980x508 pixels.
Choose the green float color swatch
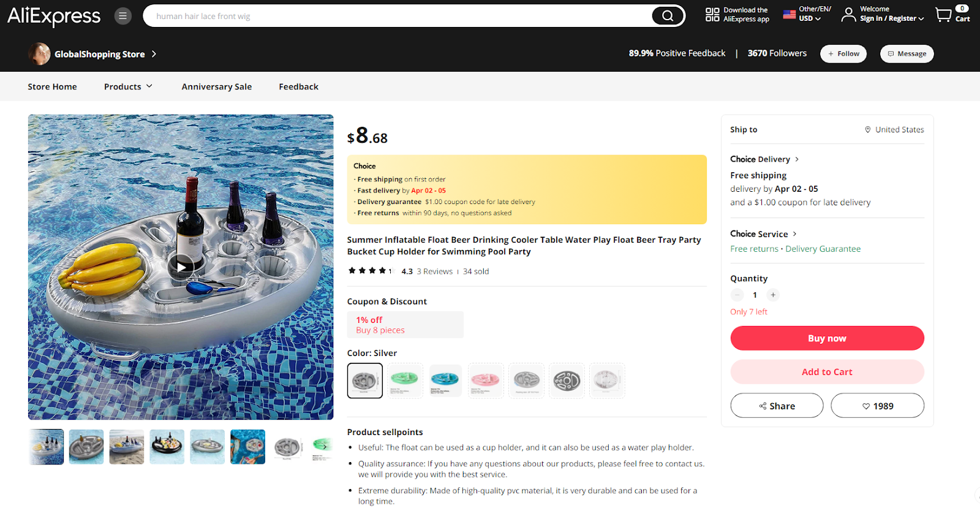pyautogui.click(x=405, y=381)
